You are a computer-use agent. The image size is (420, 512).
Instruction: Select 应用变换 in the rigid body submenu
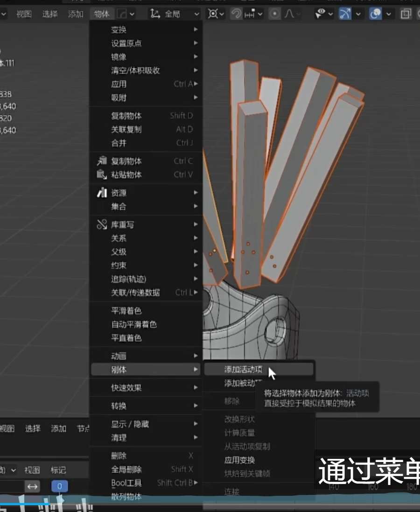tap(239, 460)
